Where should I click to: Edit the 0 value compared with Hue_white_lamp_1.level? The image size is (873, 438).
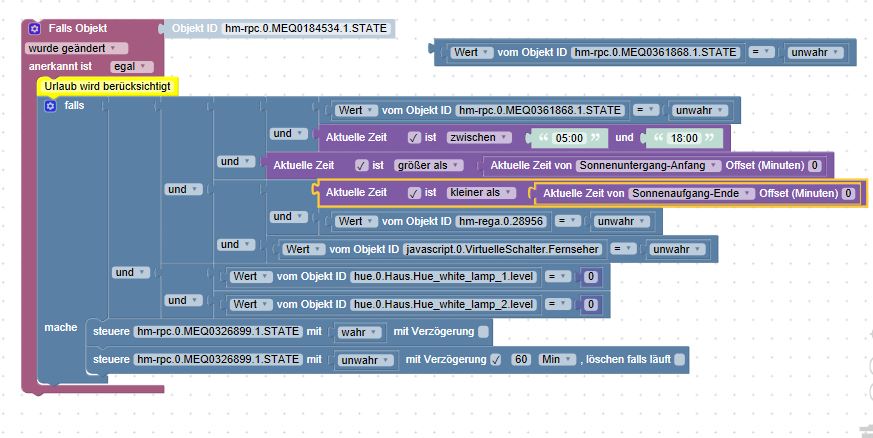(x=591, y=277)
